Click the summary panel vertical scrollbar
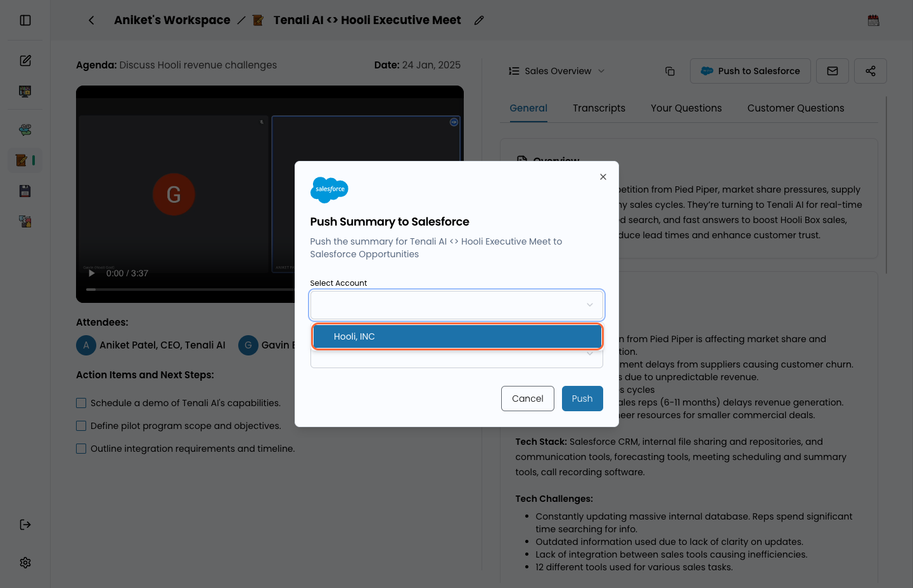 pos(886,185)
